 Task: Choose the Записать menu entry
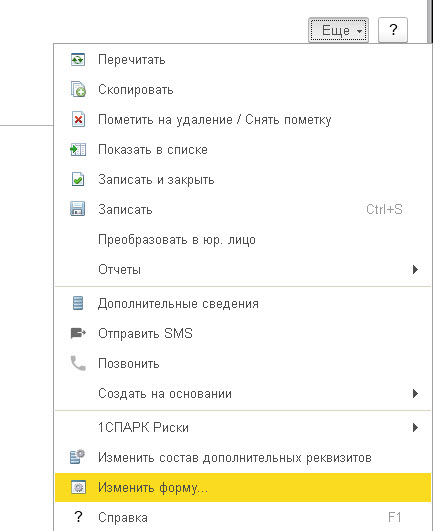243,209
